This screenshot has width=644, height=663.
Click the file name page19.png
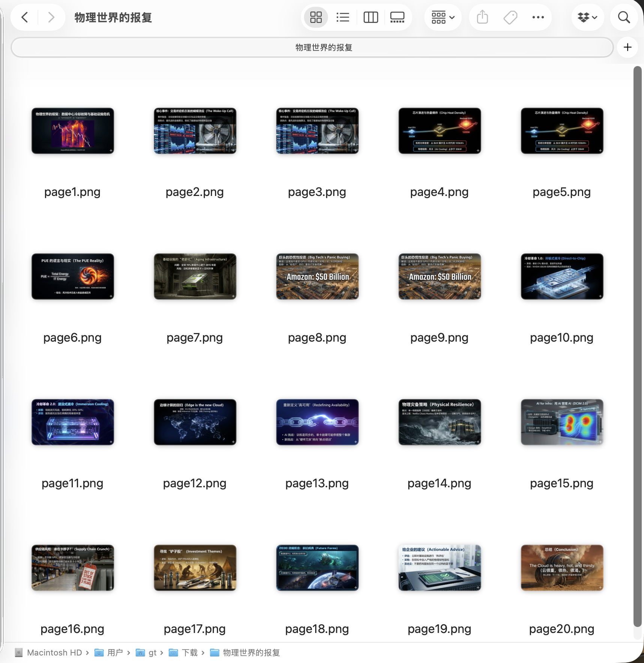pyautogui.click(x=439, y=629)
